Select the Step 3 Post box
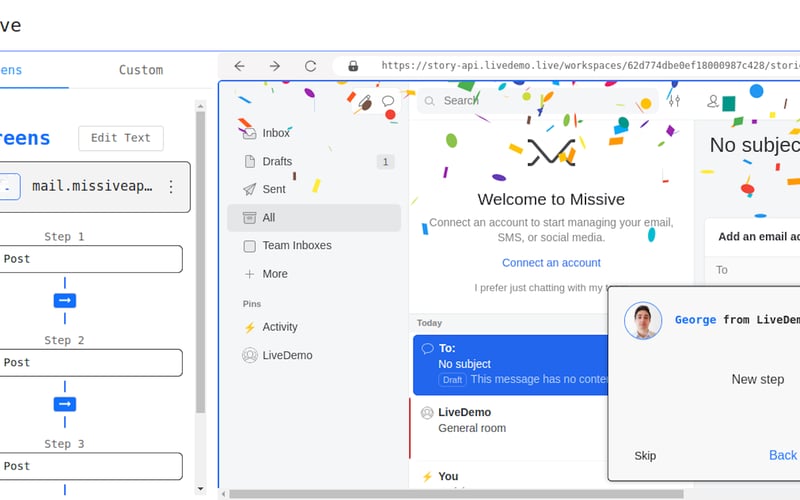Viewport: 800px width, 500px height. click(91, 466)
